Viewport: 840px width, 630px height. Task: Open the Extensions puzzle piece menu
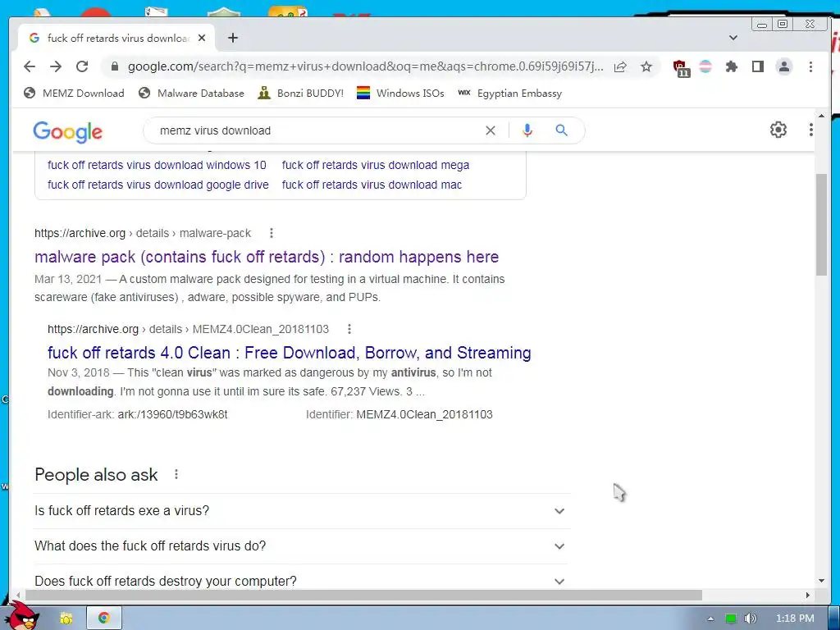coord(731,66)
